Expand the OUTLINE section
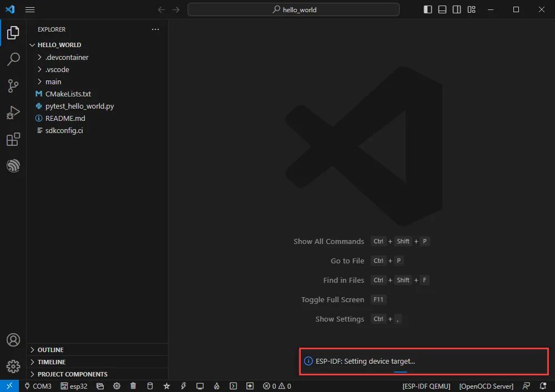The width and height of the screenshot is (555, 392). point(50,350)
